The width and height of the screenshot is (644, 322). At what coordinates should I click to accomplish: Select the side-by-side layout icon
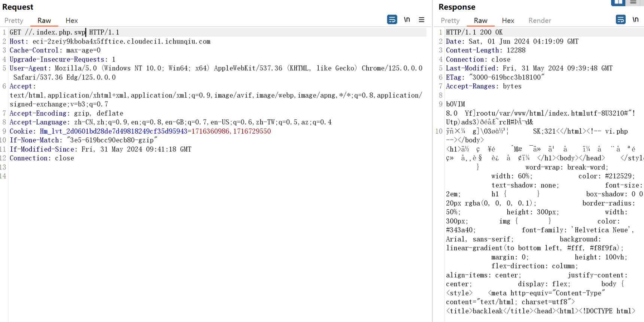click(618, 2)
